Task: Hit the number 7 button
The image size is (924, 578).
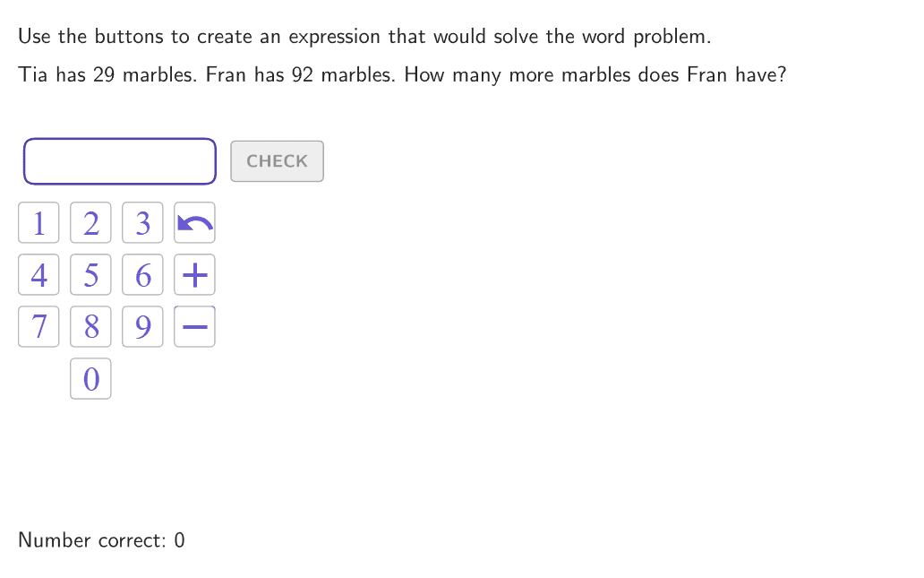Action: [38, 326]
